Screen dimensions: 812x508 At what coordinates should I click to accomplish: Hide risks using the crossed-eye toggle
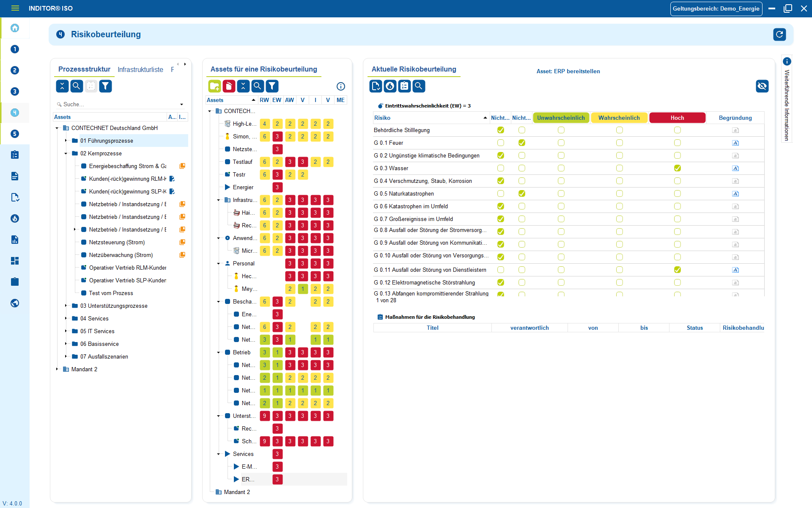[762, 86]
